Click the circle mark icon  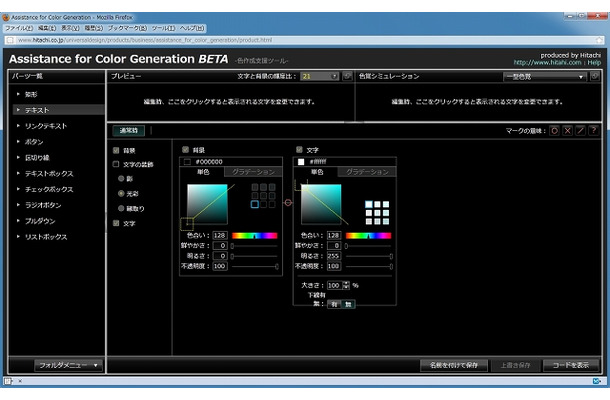(554, 131)
